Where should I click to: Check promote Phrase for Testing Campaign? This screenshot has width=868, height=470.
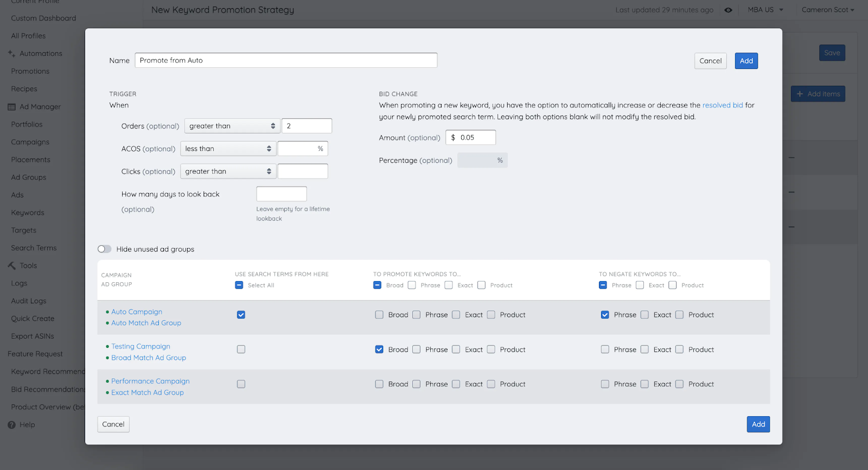pos(417,350)
